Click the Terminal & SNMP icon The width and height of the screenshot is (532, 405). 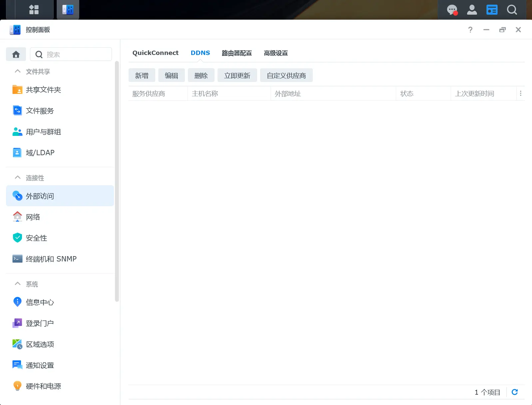(x=17, y=259)
